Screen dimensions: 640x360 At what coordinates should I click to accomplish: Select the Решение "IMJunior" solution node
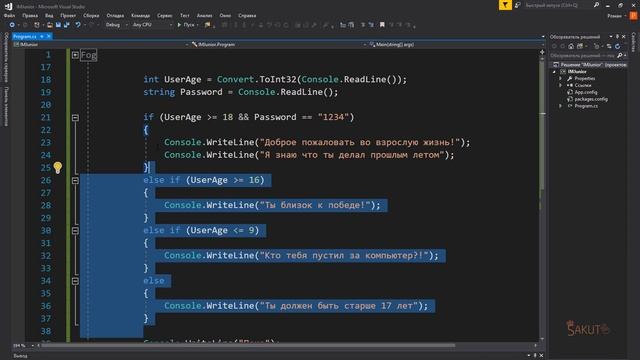coord(590,64)
